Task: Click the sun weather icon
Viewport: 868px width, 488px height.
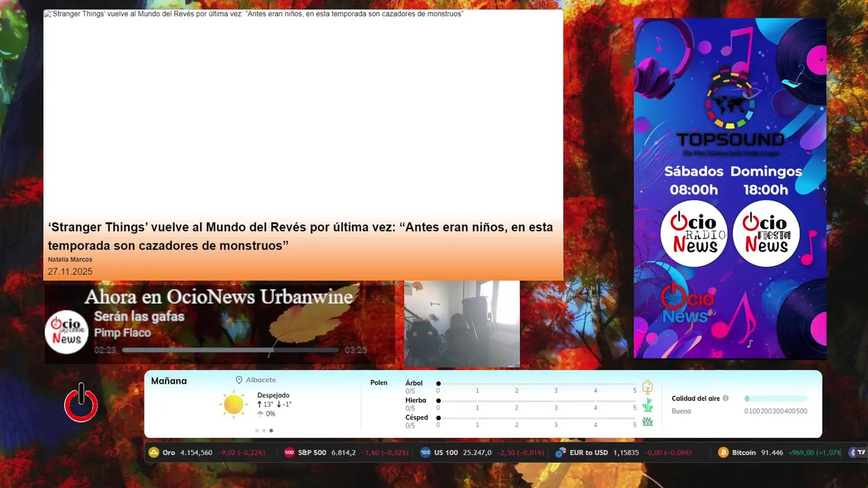Action: pyautogui.click(x=233, y=405)
